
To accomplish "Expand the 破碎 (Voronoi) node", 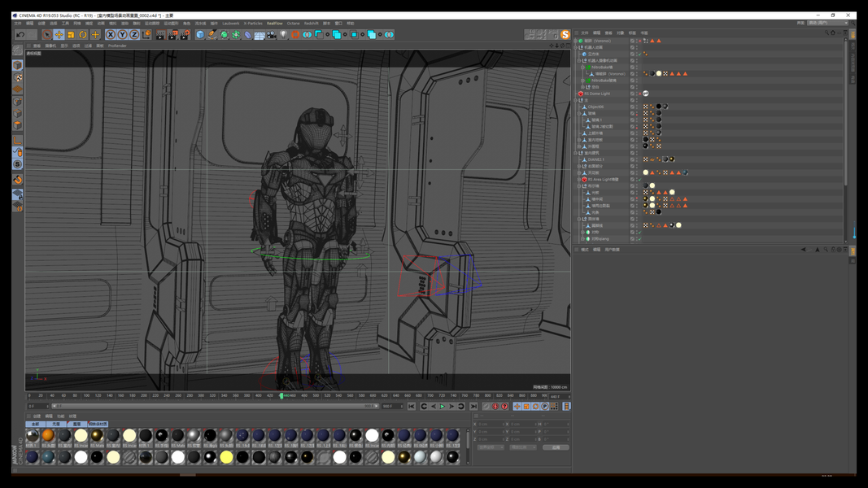I will coord(576,41).
